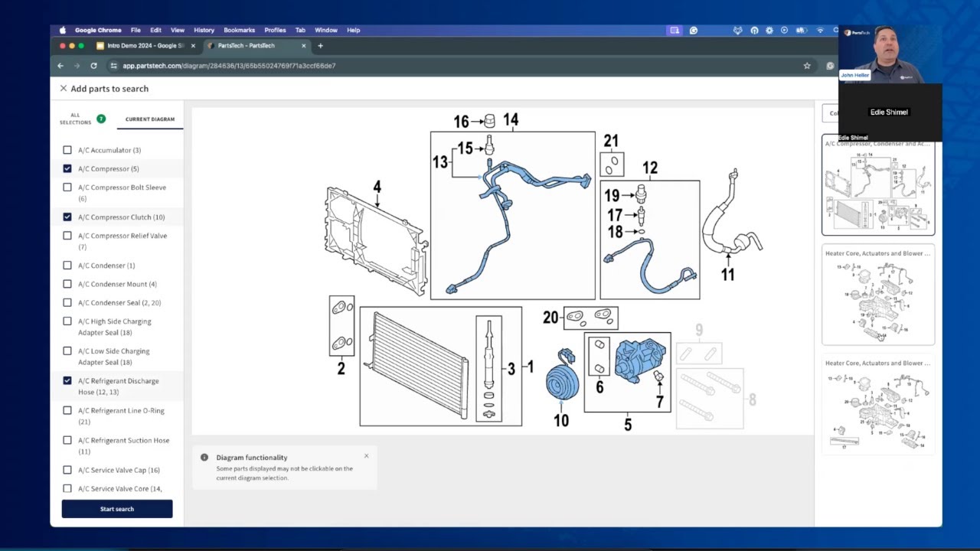Click relief valve part 7 in diagram
Screen dimensions: 980x551
tap(658, 377)
